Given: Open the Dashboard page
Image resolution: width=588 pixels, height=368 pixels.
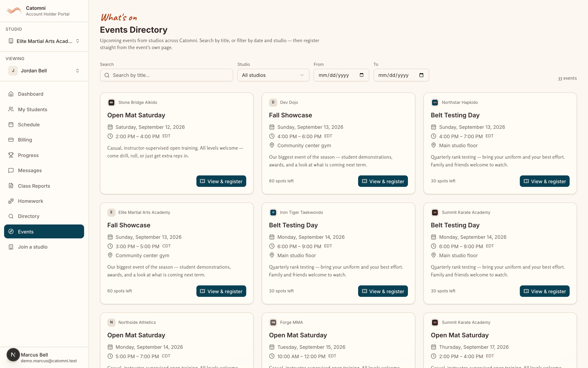Looking at the screenshot, I should (x=44, y=94).
